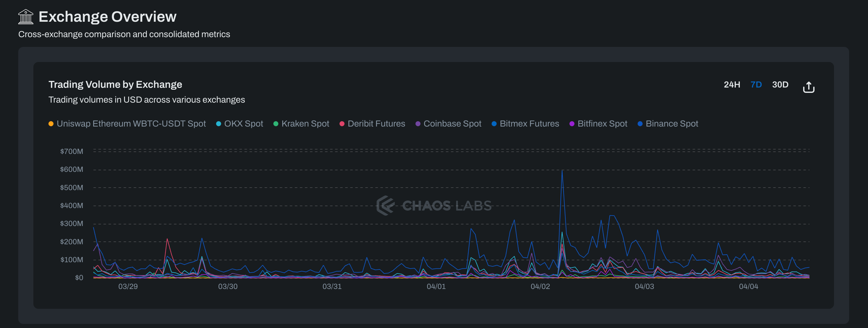The image size is (868, 328).
Task: Click the $300M y-axis label
Action: [71, 223]
